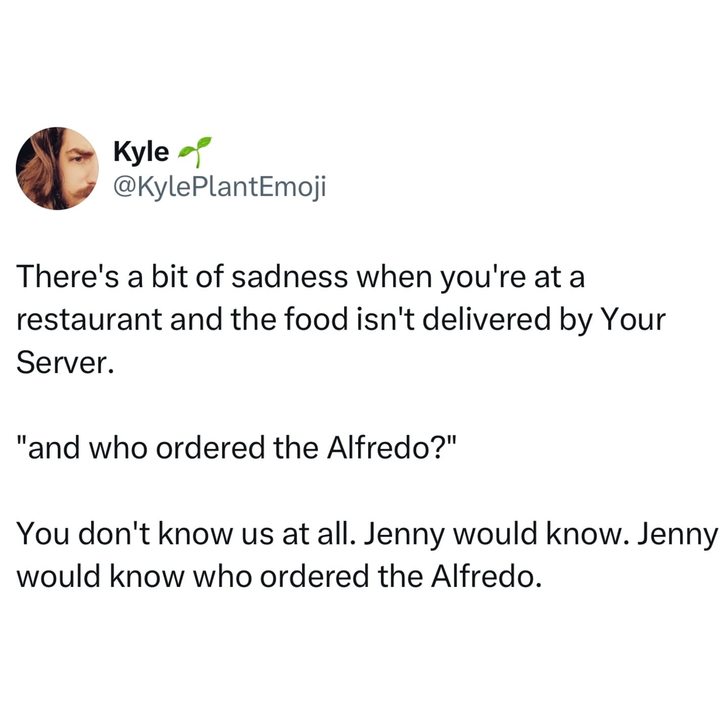Open the @KylePlantEmoji handle
This screenshot has width=728, height=728.
220,187
